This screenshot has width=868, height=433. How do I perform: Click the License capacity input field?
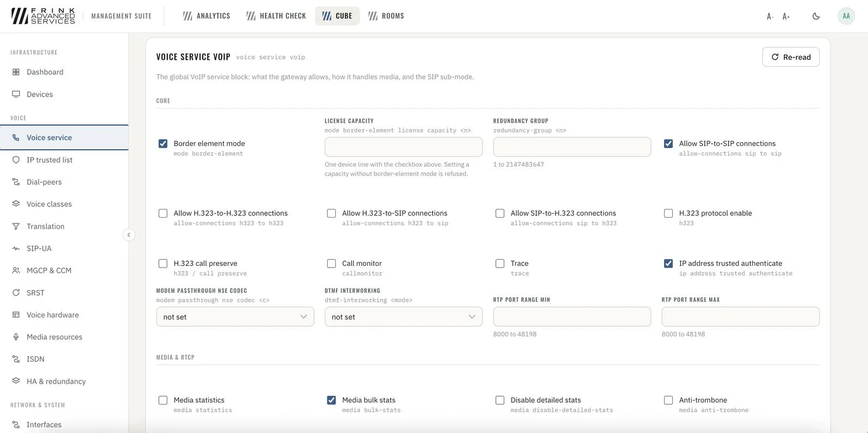pyautogui.click(x=404, y=147)
